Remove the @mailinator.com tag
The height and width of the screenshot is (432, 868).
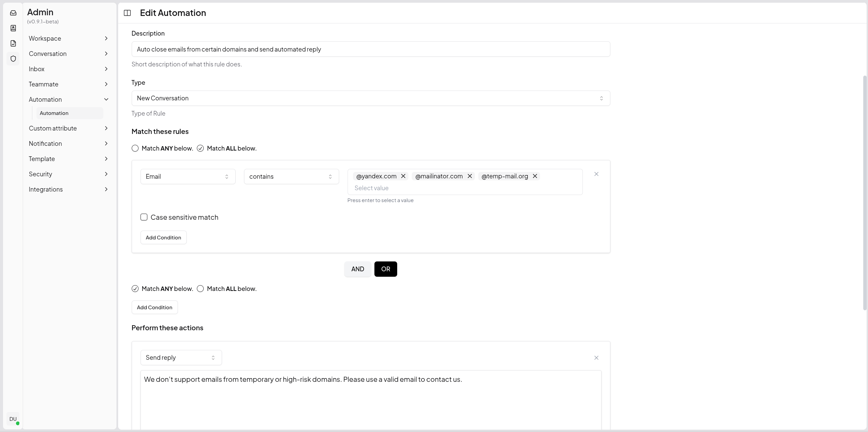[470, 176]
